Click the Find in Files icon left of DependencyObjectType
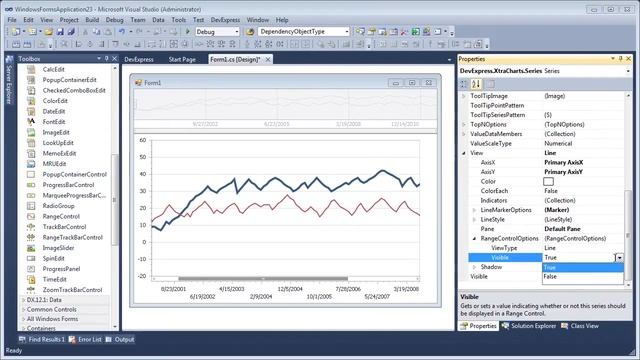This screenshot has width=640, height=360. 250,31
